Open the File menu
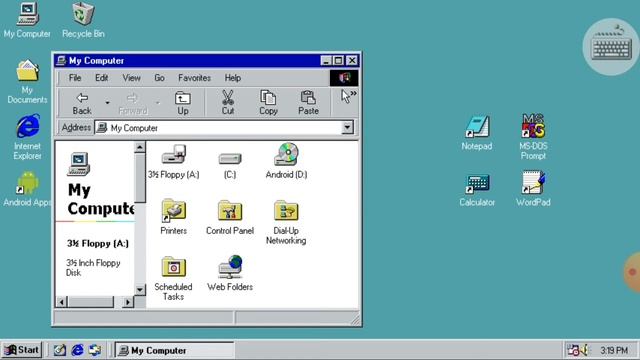The height and width of the screenshot is (360, 640). 75,78
